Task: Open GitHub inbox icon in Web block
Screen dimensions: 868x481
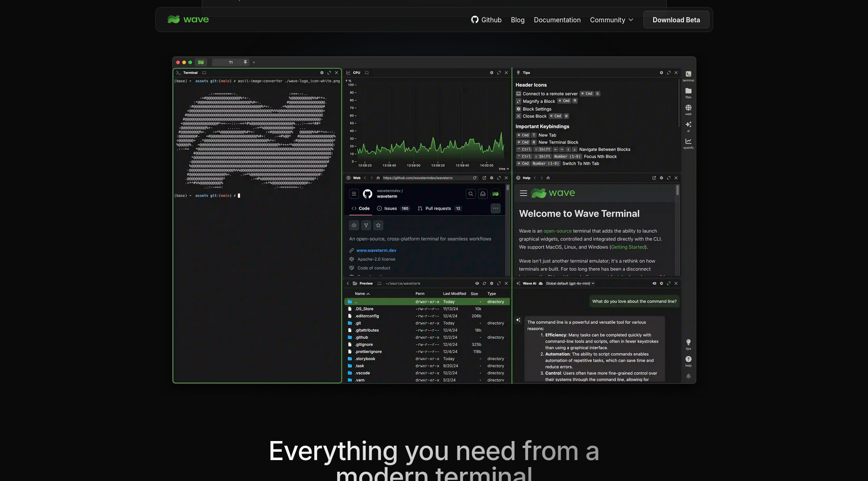Action: (x=483, y=194)
